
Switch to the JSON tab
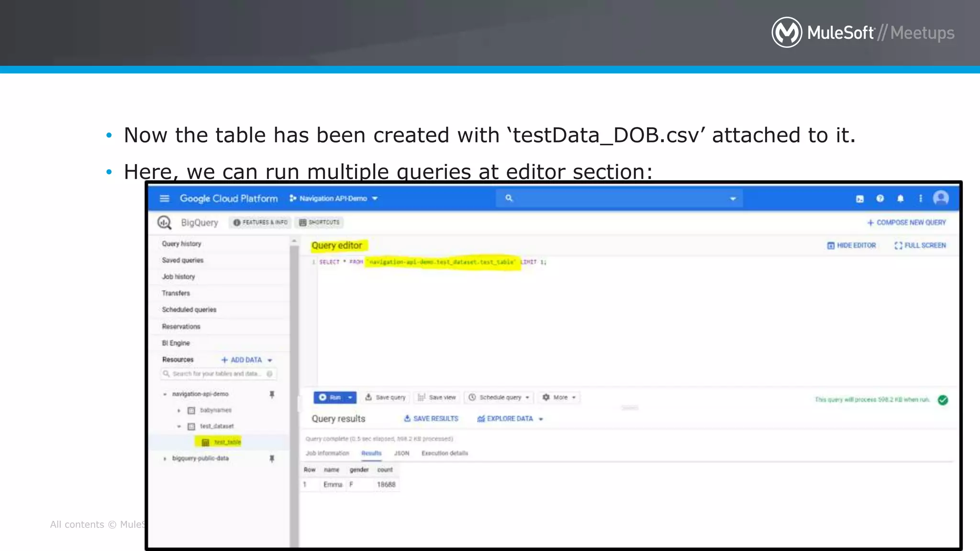click(x=401, y=453)
